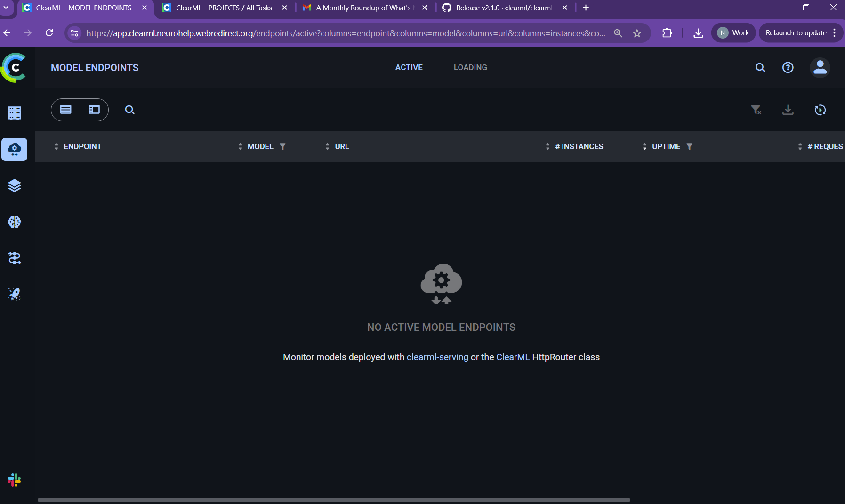The height and width of the screenshot is (504, 845).
Task: Clear all table filters
Action: tap(756, 110)
